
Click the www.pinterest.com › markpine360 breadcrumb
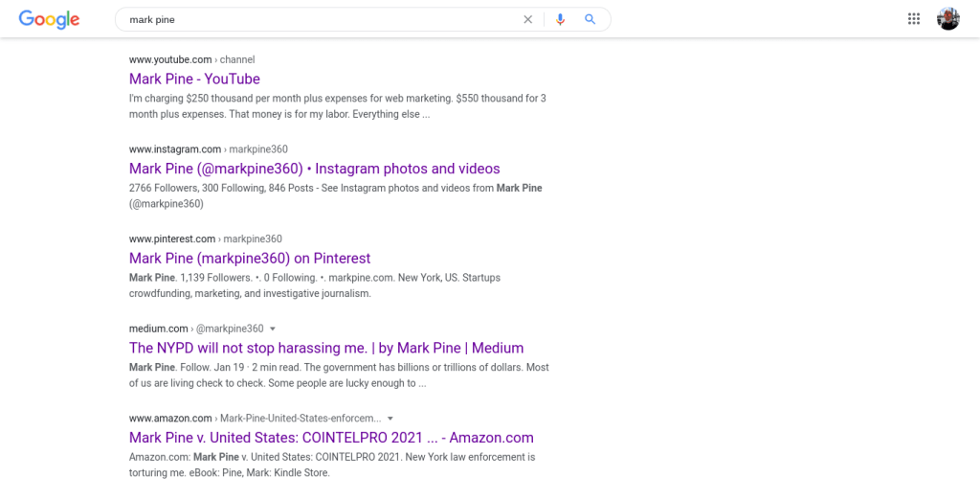pyautogui.click(x=205, y=239)
